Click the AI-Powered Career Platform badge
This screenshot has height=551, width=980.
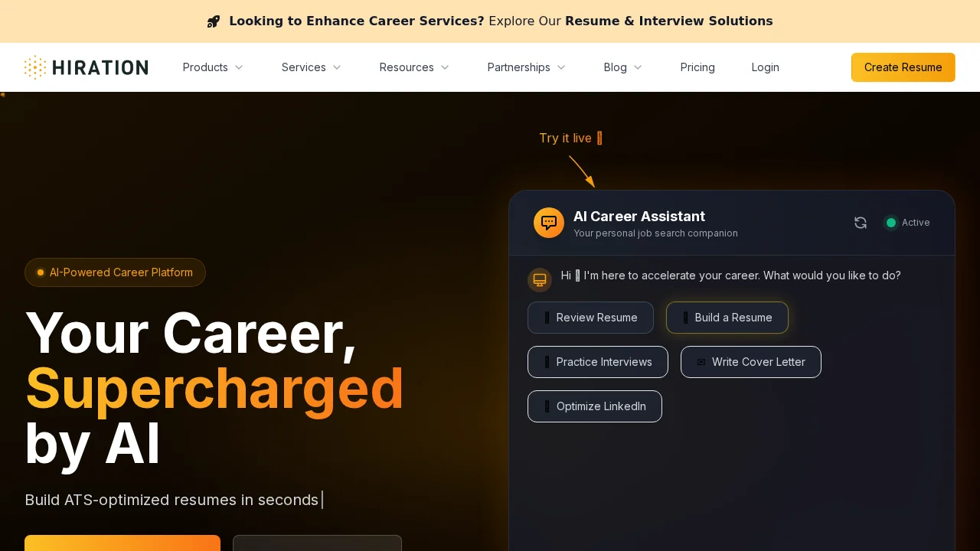[x=115, y=272]
